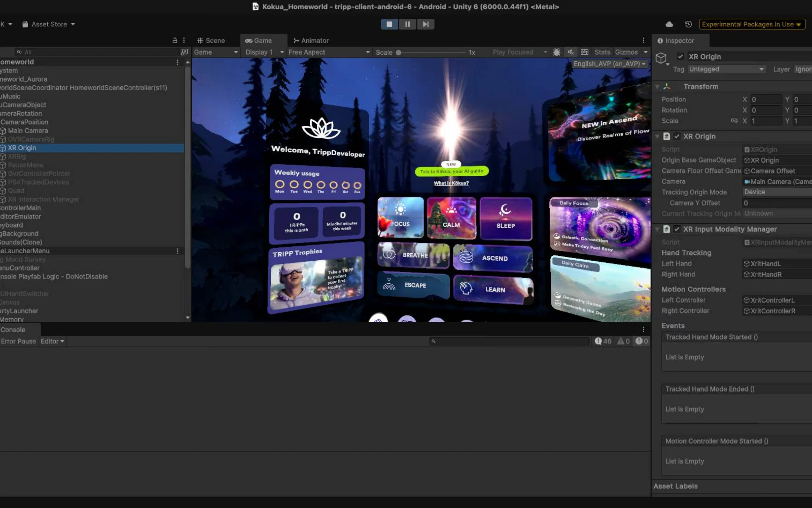The height and width of the screenshot is (508, 812).
Task: Toggle Error Pause in the Console
Action: pyautogui.click(x=18, y=341)
